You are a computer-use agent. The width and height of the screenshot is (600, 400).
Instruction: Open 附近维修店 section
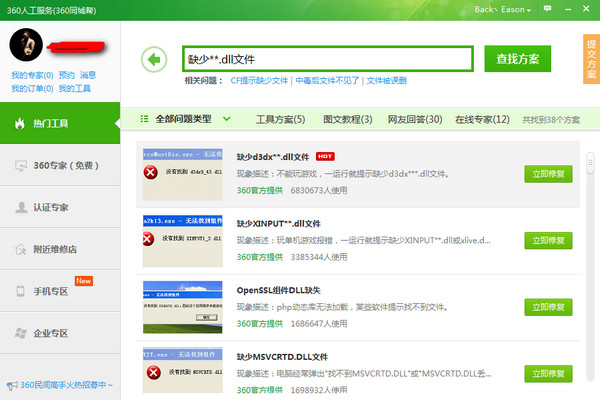[x=60, y=249]
